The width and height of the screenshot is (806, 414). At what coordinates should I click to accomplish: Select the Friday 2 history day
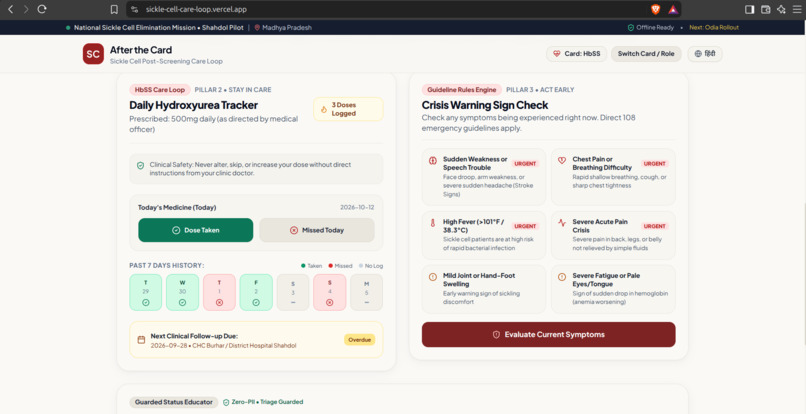256,292
